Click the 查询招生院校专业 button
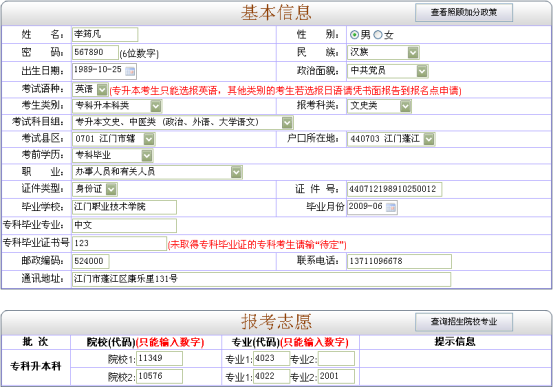The width and height of the screenshot is (554, 388). pyautogui.click(x=464, y=322)
